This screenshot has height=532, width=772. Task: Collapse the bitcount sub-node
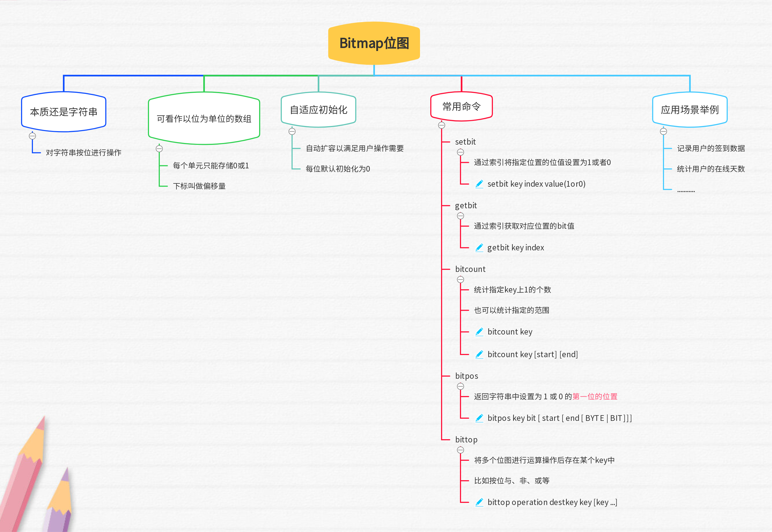461,280
